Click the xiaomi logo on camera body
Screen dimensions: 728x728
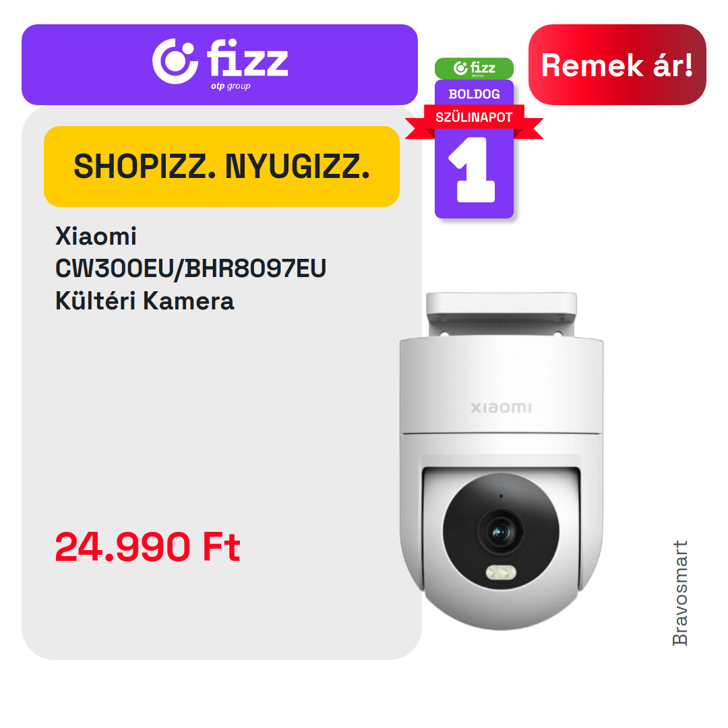501,408
